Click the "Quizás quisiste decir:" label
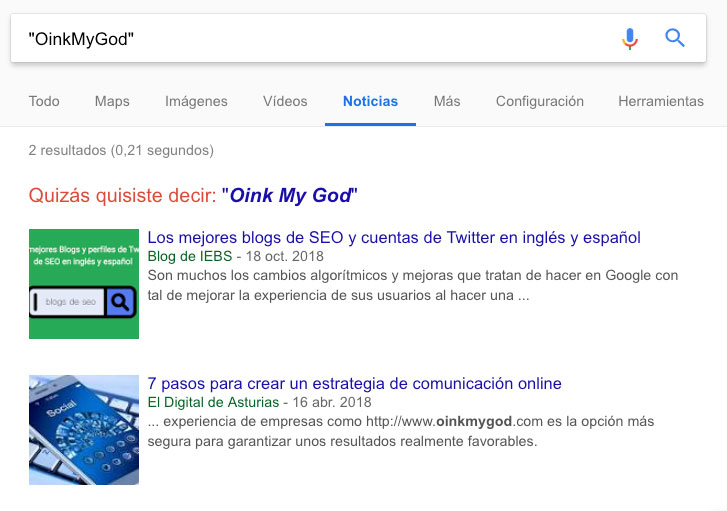 pyautogui.click(x=122, y=195)
